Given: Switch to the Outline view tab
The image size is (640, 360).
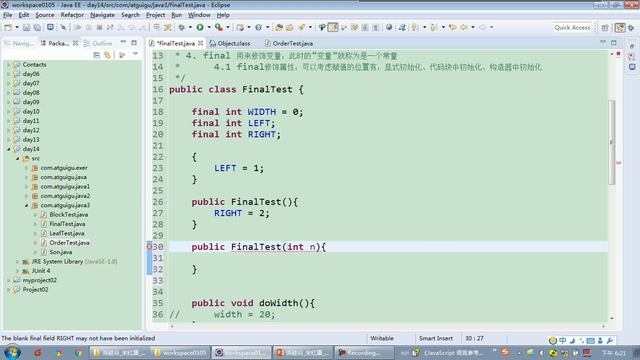Looking at the screenshot, I should click(98, 43).
